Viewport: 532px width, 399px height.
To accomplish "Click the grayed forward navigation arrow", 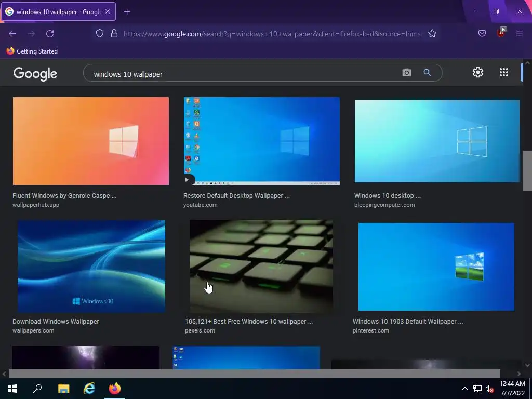I will [31, 34].
